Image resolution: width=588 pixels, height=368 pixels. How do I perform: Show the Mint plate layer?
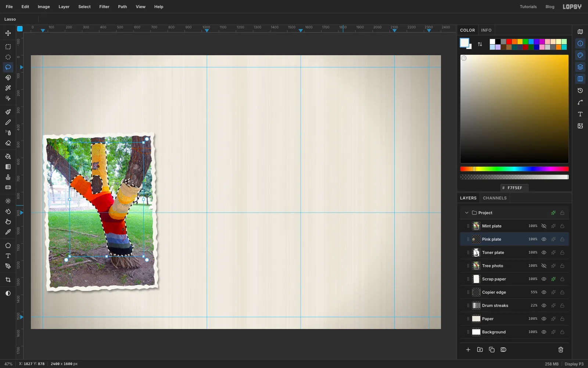[x=544, y=226]
